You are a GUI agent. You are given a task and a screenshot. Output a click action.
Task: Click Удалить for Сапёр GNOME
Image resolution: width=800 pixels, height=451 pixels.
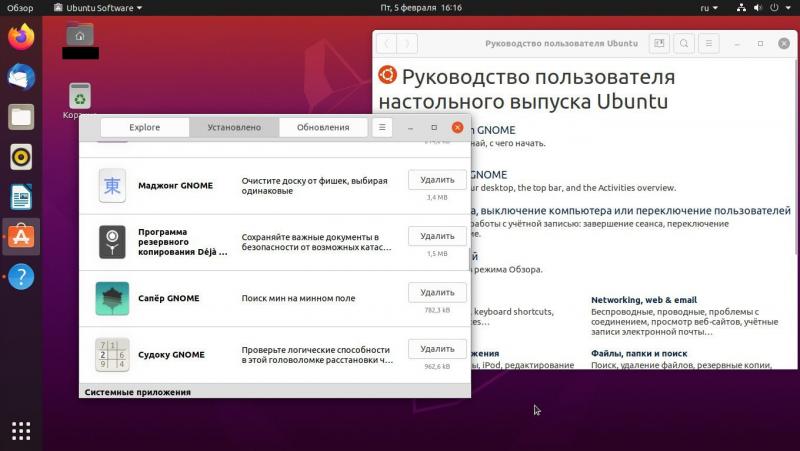point(437,292)
